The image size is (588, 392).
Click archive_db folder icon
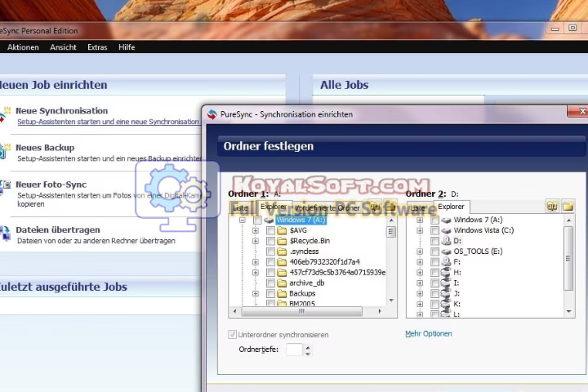tap(282, 283)
